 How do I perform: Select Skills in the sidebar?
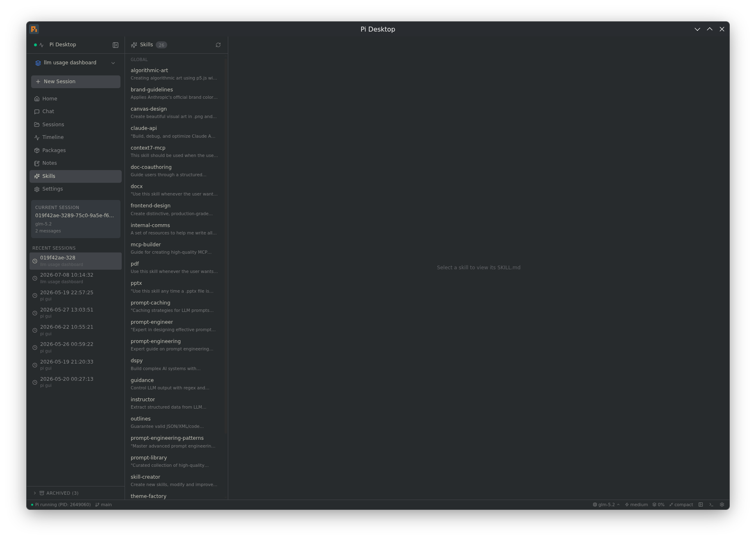pos(75,176)
